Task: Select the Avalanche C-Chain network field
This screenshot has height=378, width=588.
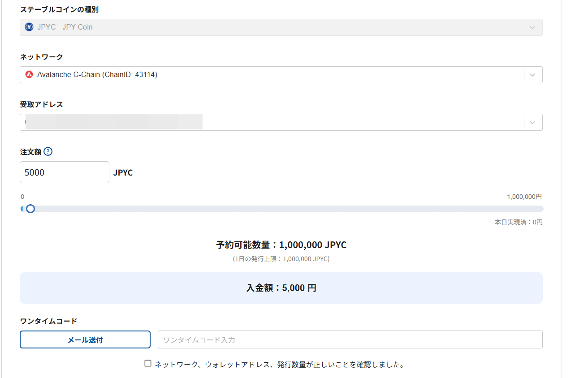Action: click(269, 75)
